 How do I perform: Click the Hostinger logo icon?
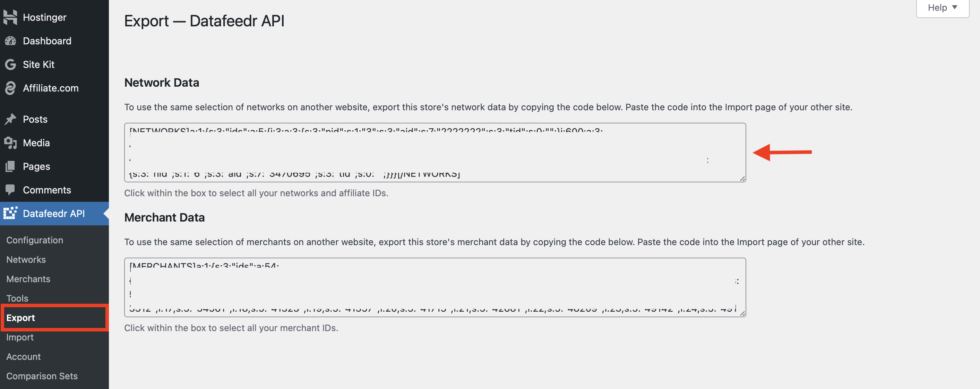[x=10, y=17]
